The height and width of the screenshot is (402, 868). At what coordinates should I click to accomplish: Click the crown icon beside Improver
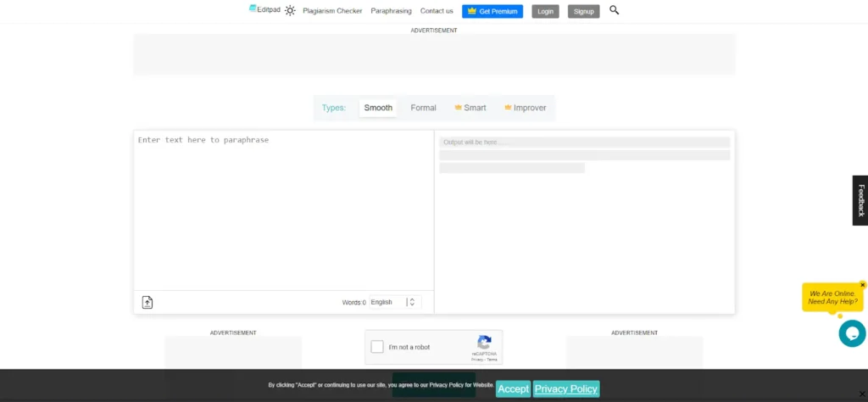508,108
